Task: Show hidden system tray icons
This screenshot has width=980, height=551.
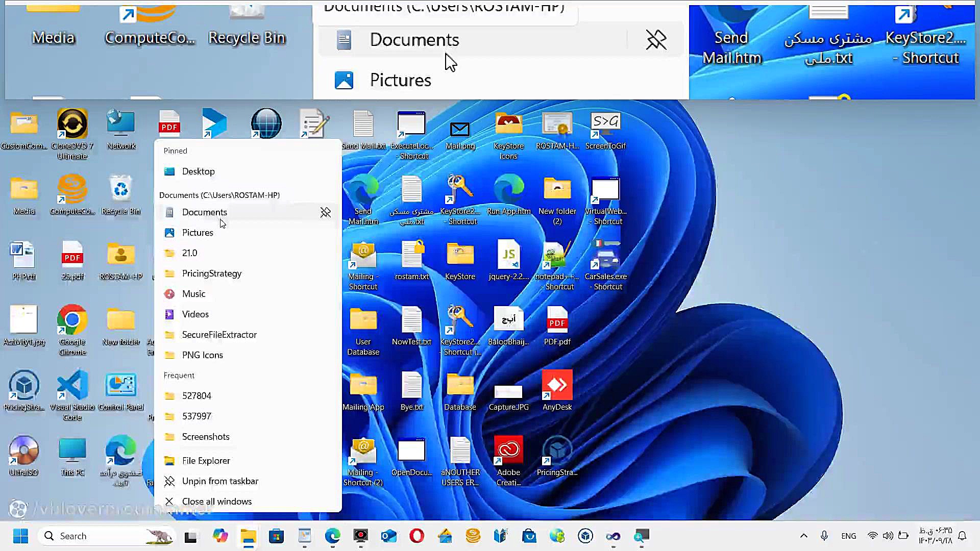Action: point(803,536)
